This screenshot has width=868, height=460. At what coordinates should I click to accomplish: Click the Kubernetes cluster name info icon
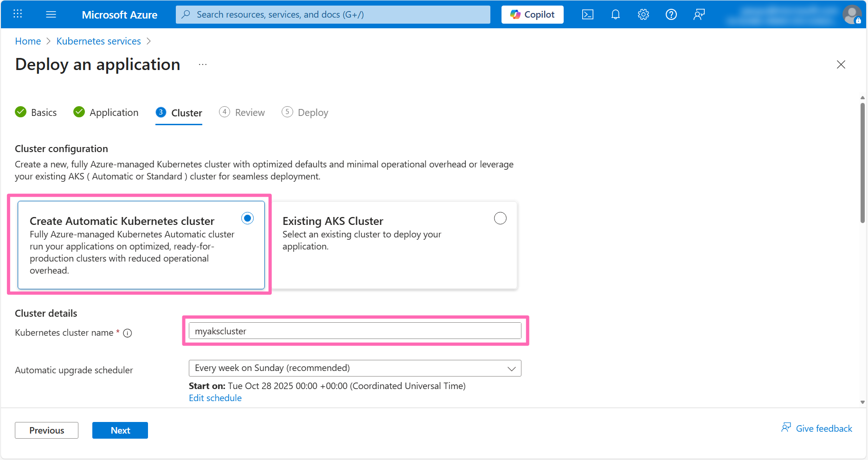point(128,333)
